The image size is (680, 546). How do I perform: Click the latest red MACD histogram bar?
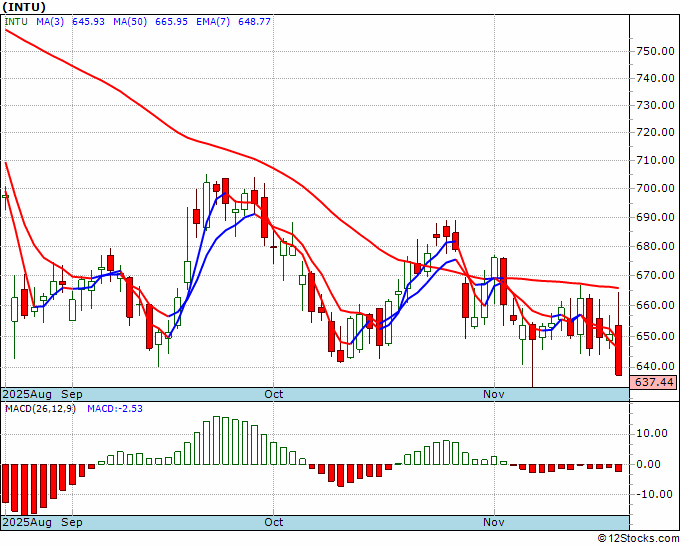click(618, 468)
